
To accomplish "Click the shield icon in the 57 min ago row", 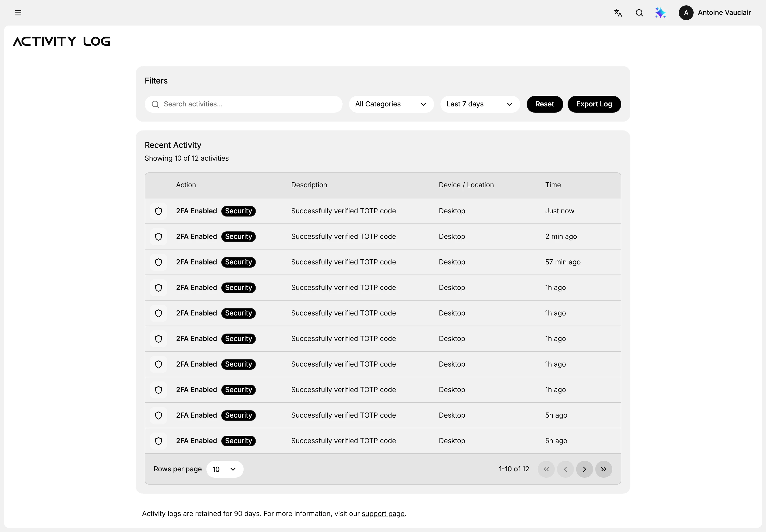I will point(158,262).
